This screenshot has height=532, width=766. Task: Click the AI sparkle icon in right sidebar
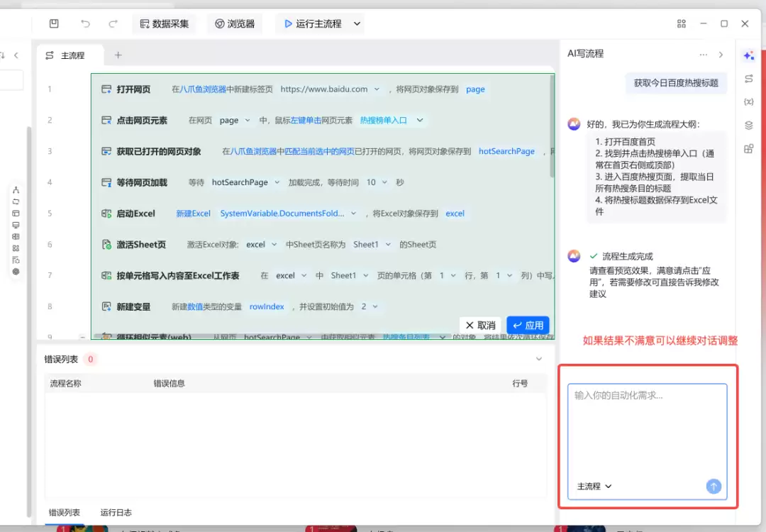pos(748,55)
